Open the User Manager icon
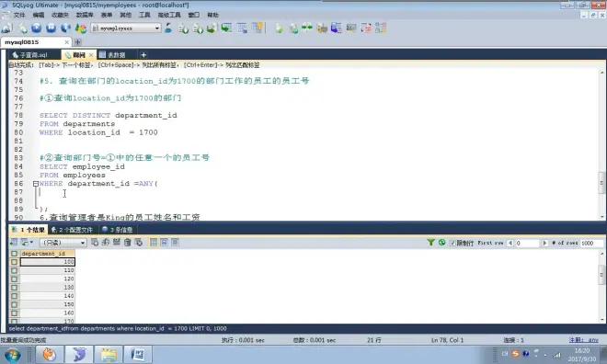Image resolution: width=607 pixels, height=364 pixels. [x=168, y=28]
